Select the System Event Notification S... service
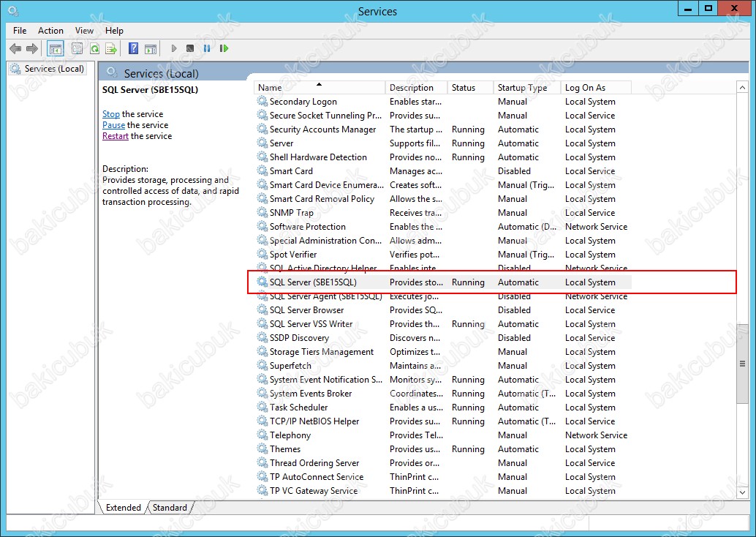This screenshot has width=756, height=537. (443, 380)
